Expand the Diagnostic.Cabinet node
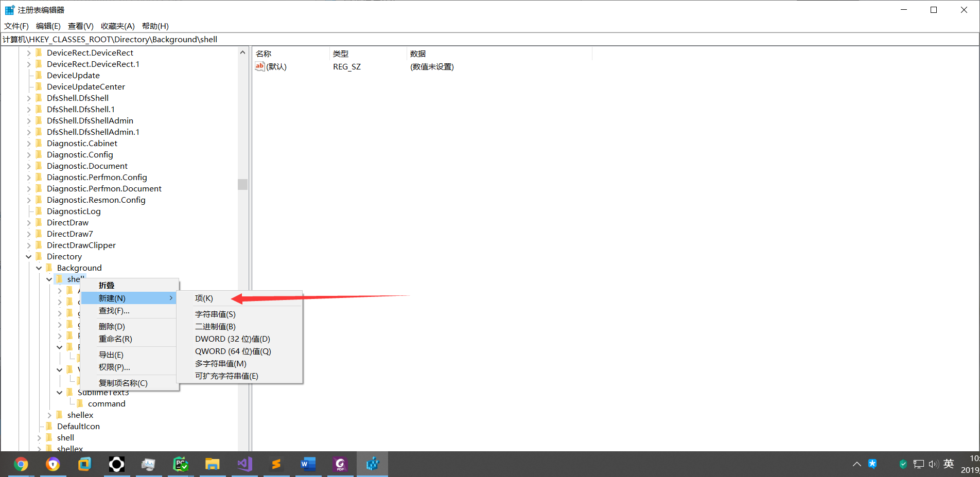This screenshot has height=477, width=980. click(x=29, y=143)
